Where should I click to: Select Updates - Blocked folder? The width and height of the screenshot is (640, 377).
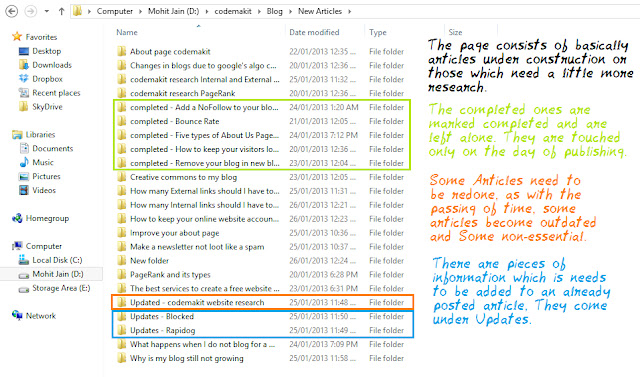pyautogui.click(x=162, y=316)
